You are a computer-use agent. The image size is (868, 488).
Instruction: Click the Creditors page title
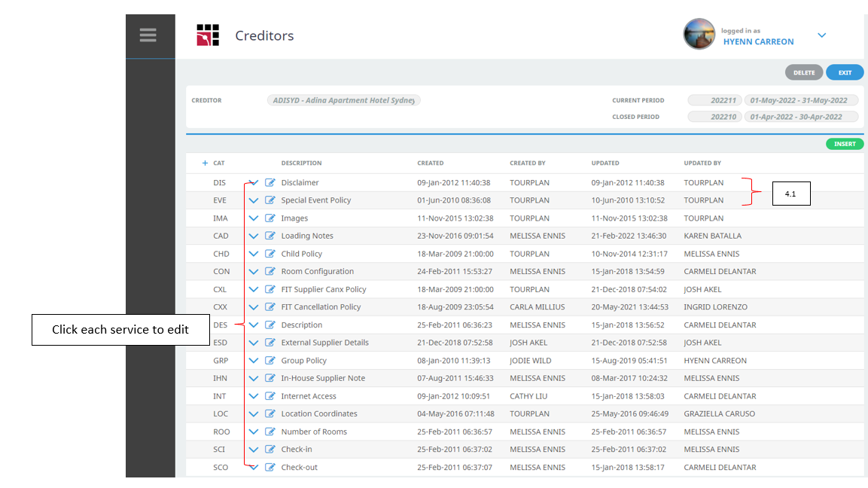(x=264, y=35)
